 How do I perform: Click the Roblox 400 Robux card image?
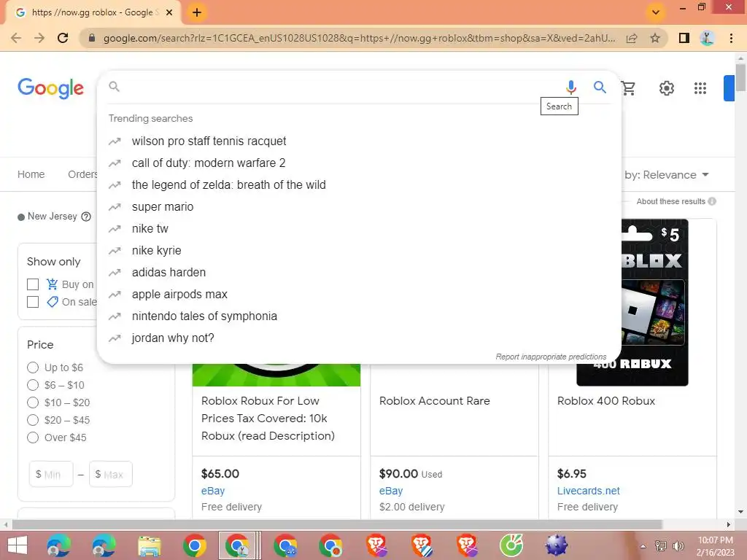655,303
